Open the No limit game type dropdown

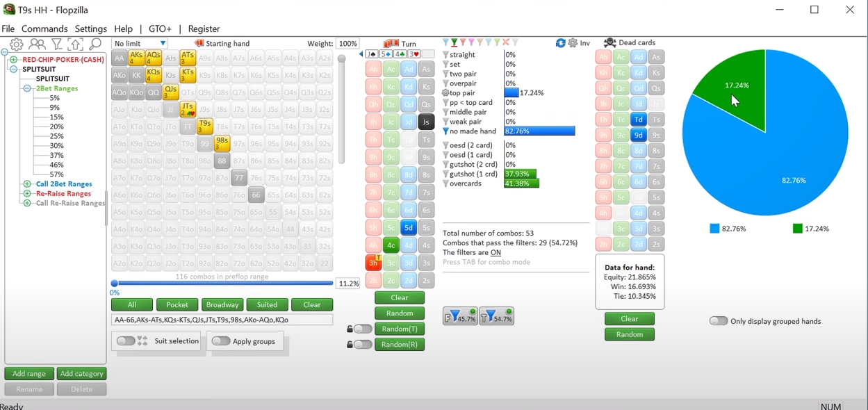tap(140, 43)
